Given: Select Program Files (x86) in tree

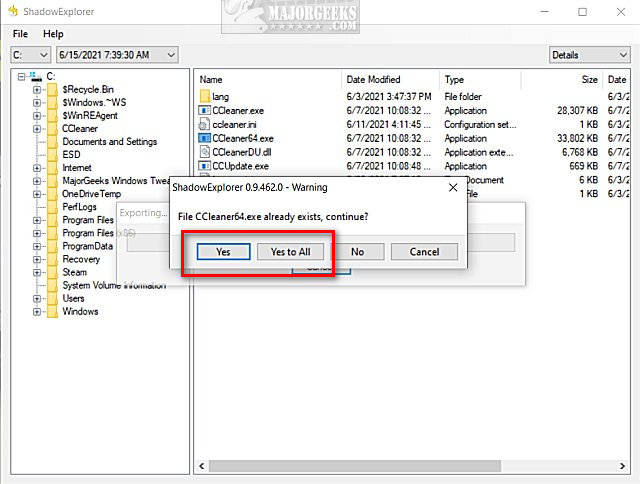Looking at the screenshot, I should 98,233.
